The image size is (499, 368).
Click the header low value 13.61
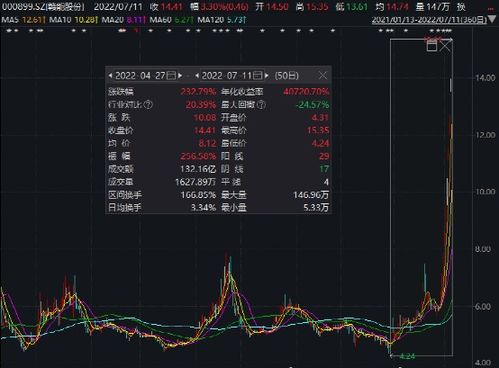[357, 7]
